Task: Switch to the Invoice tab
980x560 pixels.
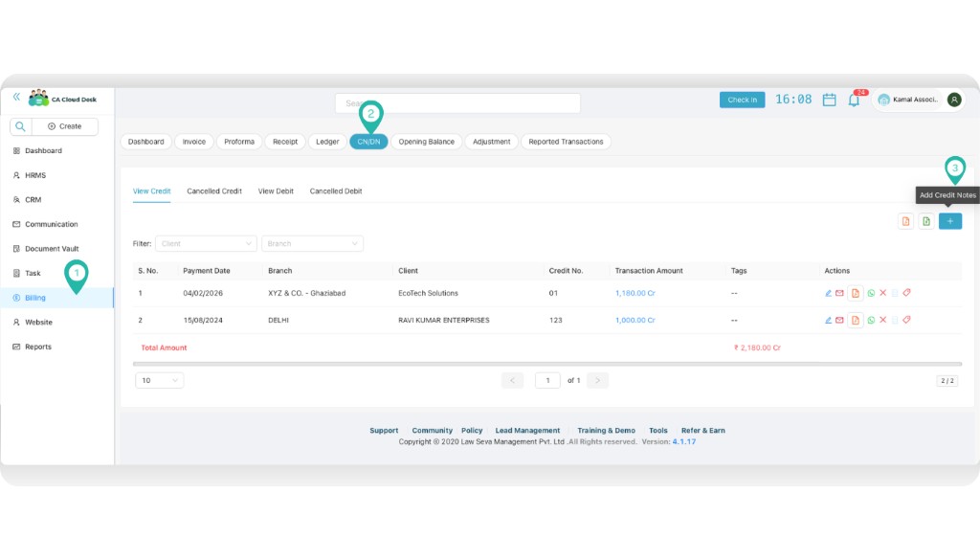Action: tap(193, 141)
